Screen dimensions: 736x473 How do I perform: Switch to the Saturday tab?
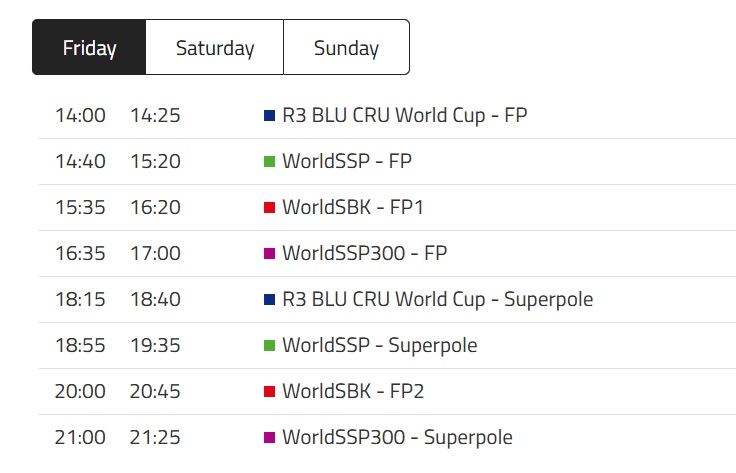pos(215,47)
